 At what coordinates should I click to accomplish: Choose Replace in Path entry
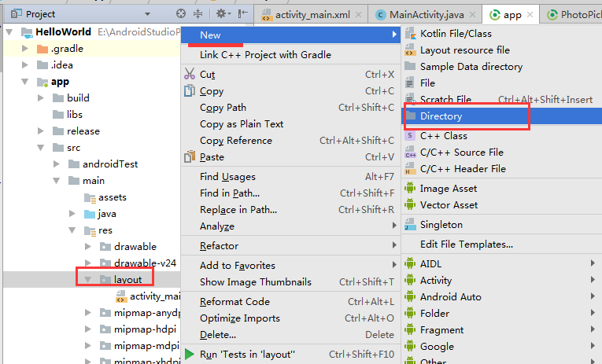pos(290,209)
